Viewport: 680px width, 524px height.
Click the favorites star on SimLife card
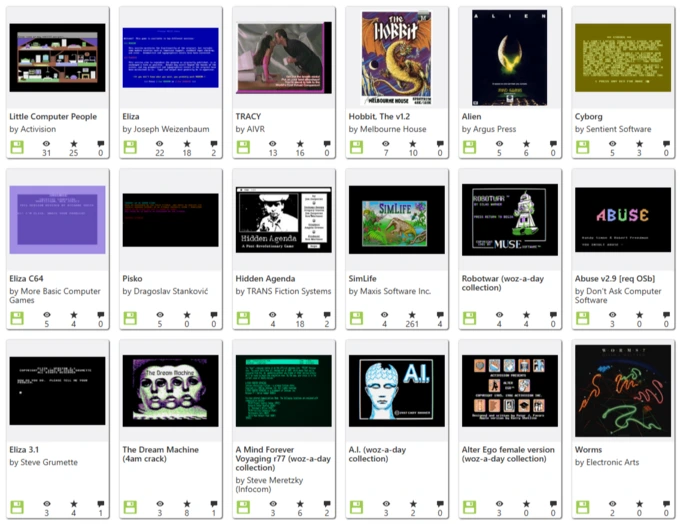[x=412, y=315]
